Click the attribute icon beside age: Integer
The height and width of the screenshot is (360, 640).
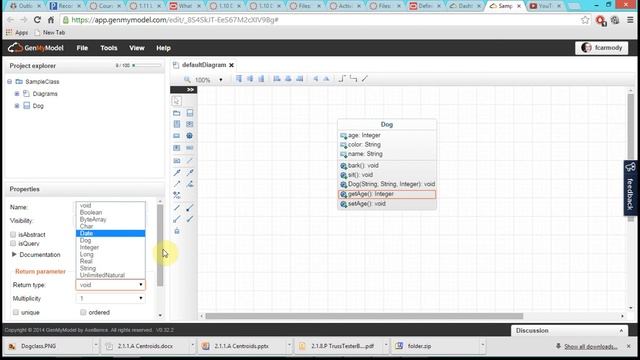tap(343, 136)
